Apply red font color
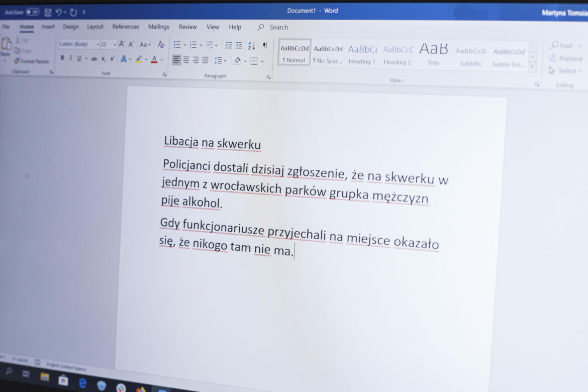Viewport: 588px width, 392px height. click(x=154, y=60)
